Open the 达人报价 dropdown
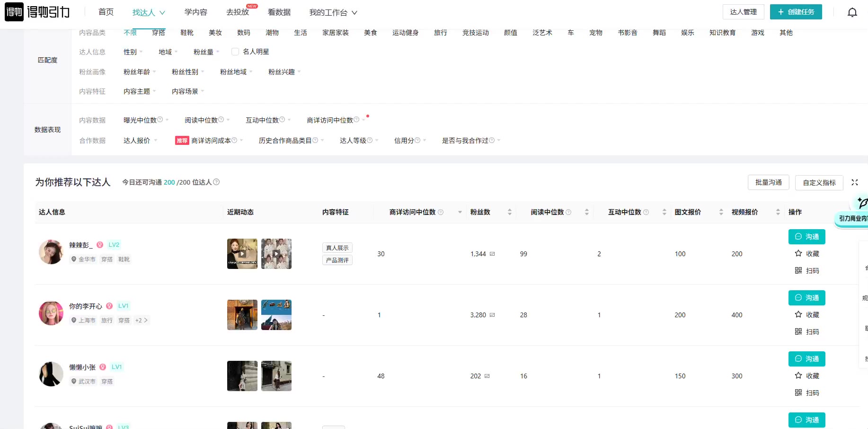The height and width of the screenshot is (429, 868). (x=140, y=140)
